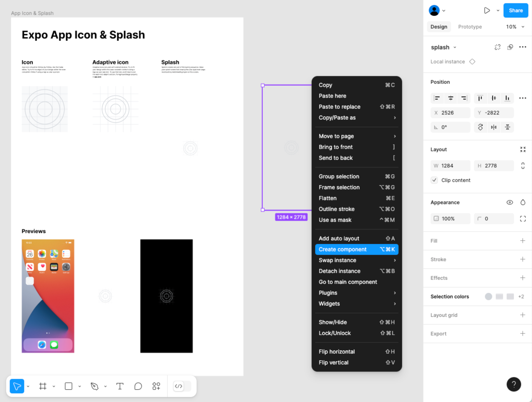Select the Pen tool
Viewport: 532px width, 402px height.
click(95, 386)
